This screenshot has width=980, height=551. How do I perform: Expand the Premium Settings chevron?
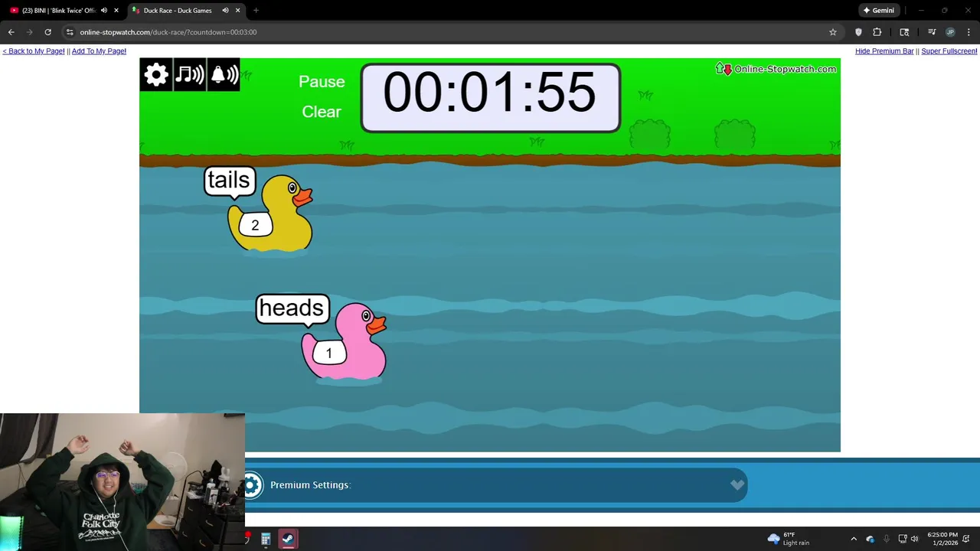[x=737, y=484]
